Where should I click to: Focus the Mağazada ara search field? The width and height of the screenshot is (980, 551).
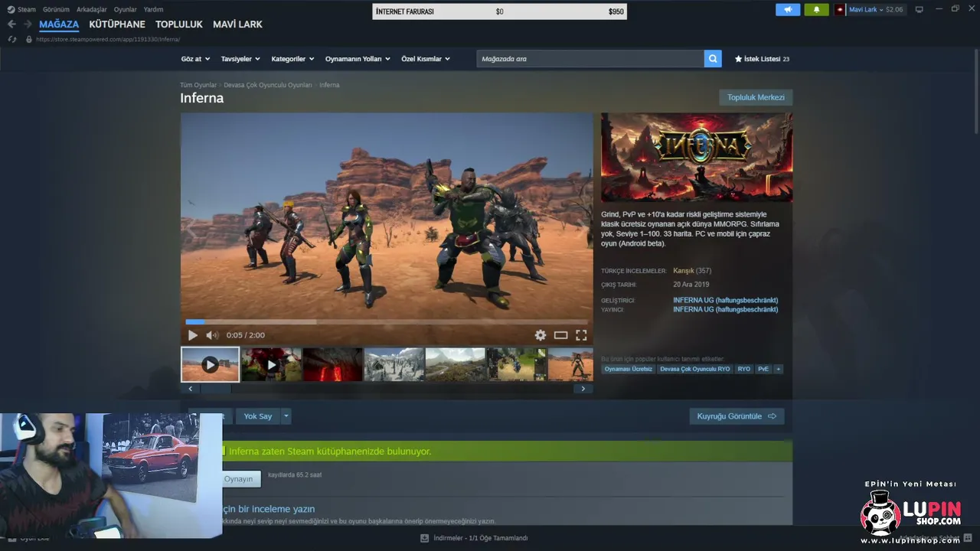(x=590, y=59)
